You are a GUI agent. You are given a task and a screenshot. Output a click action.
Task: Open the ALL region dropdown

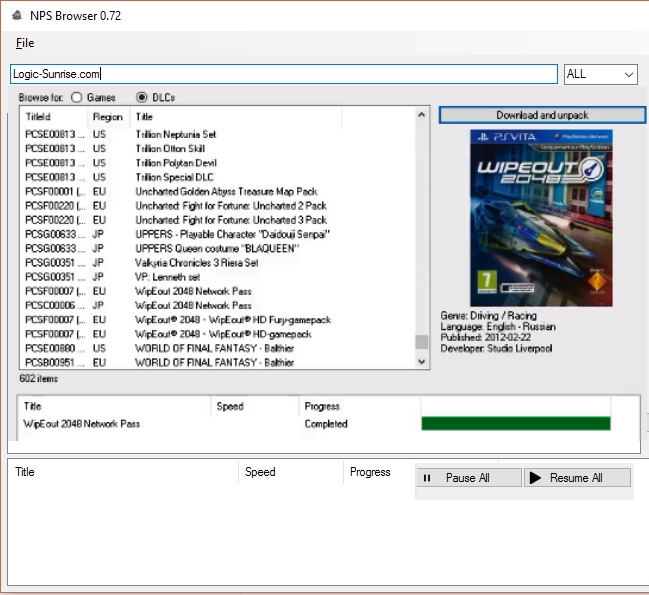[x=601, y=74]
